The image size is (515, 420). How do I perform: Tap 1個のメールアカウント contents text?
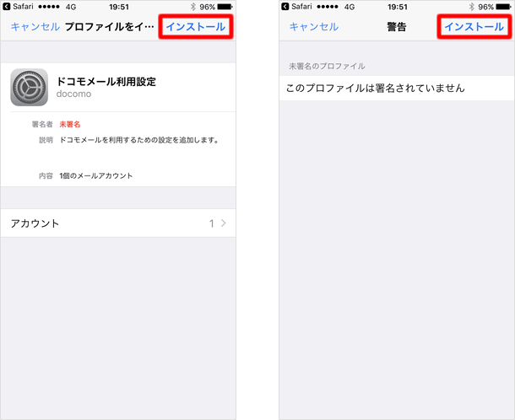click(x=96, y=176)
